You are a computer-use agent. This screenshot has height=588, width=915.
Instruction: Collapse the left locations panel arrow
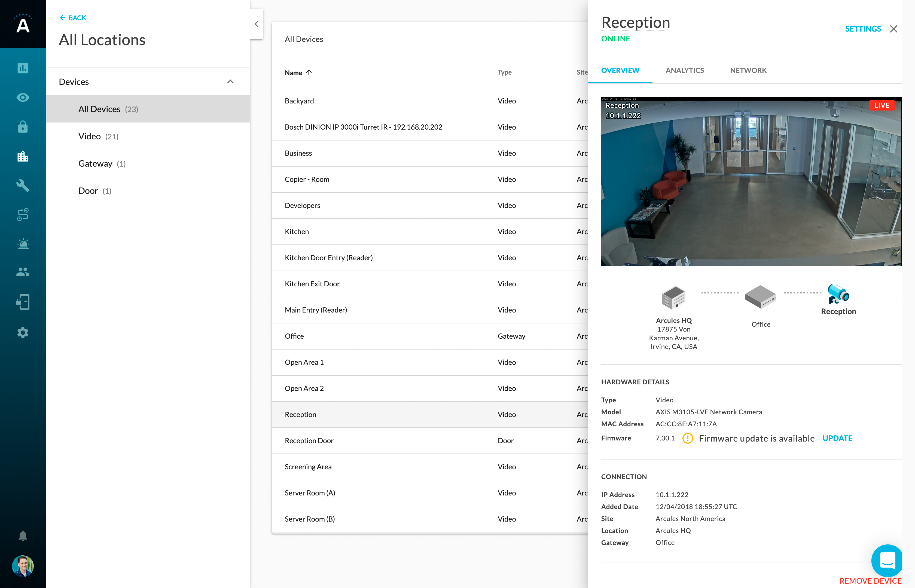tap(256, 24)
